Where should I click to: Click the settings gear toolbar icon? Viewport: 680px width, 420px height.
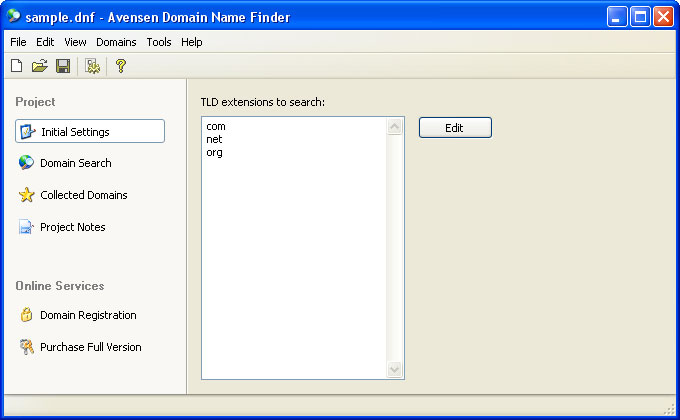tap(92, 66)
